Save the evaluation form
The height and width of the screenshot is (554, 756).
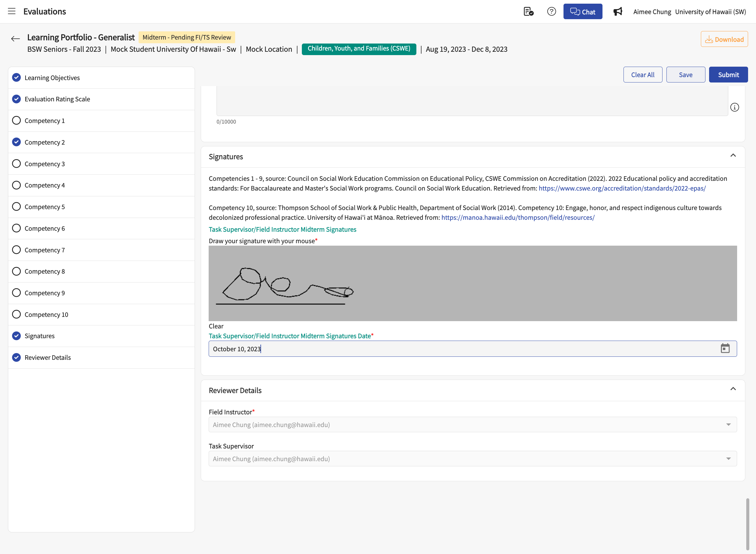[x=686, y=75]
